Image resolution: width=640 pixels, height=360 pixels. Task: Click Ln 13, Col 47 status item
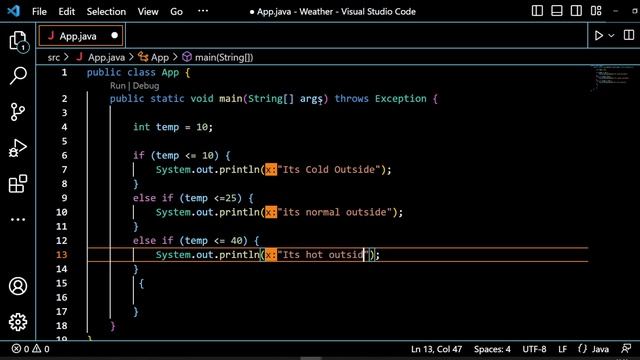436,349
